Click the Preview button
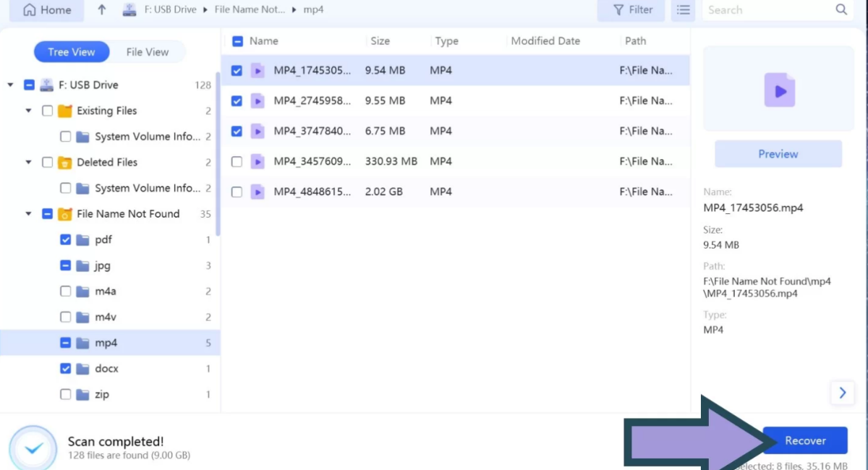 [778, 154]
